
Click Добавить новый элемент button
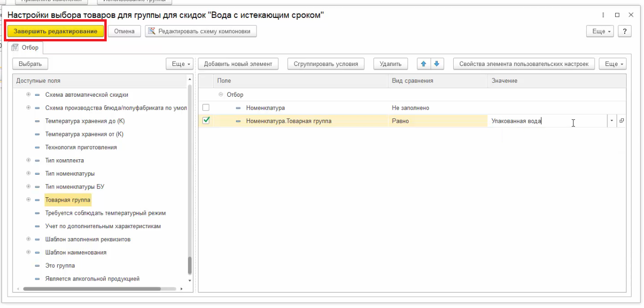(x=238, y=64)
